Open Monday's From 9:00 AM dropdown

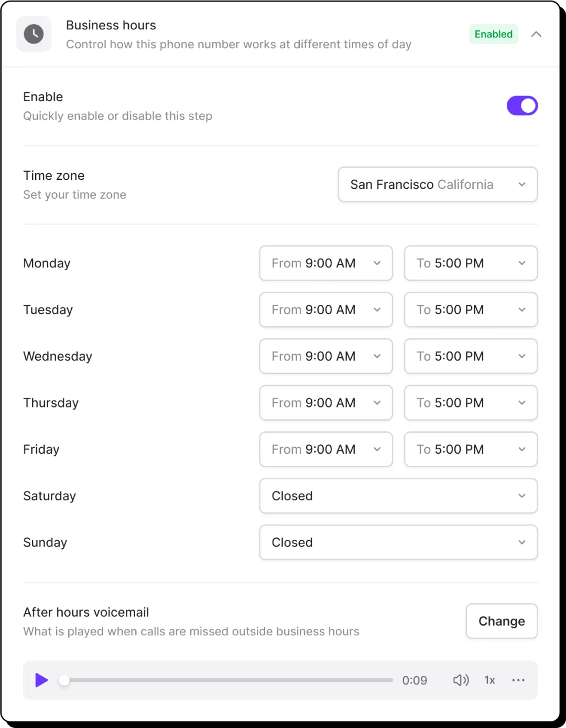pyautogui.click(x=325, y=263)
